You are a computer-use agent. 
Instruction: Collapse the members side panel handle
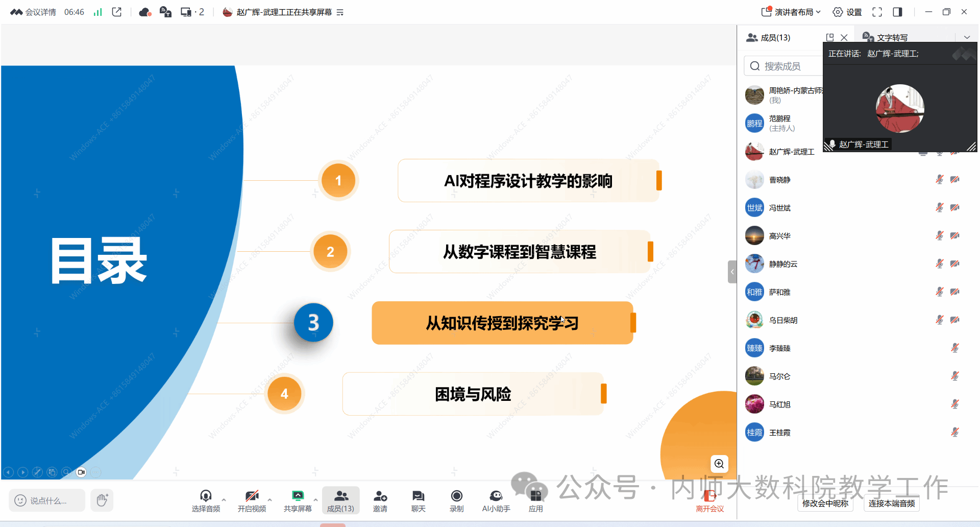tap(732, 272)
